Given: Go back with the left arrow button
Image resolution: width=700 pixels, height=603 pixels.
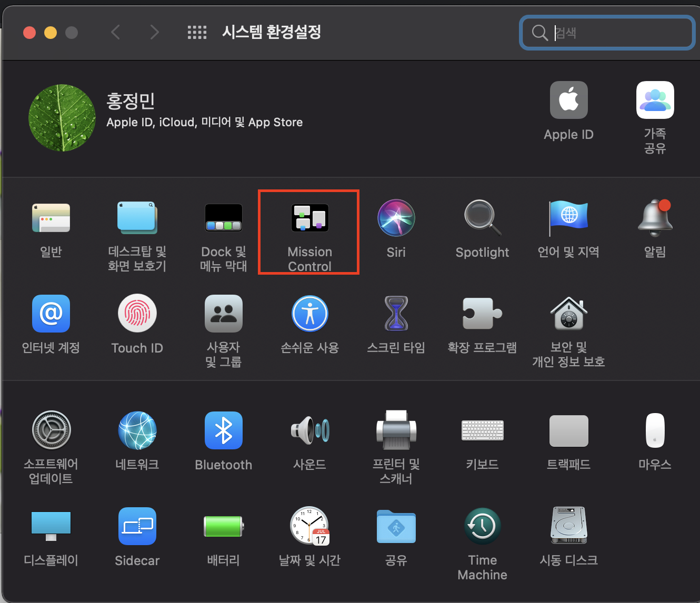Looking at the screenshot, I should [x=116, y=33].
